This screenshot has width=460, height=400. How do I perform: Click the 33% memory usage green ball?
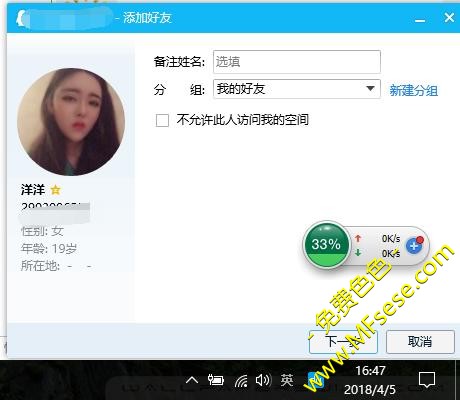[326, 245]
